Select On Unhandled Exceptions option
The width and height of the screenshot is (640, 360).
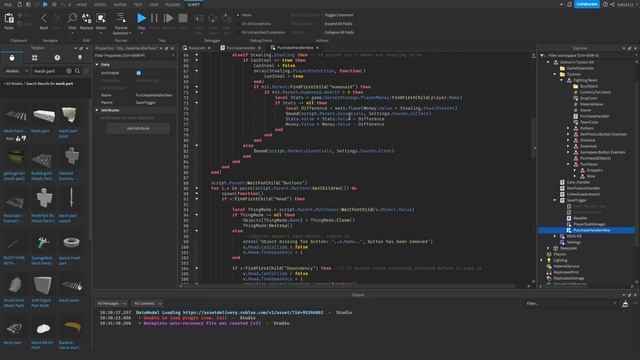click(x=263, y=32)
